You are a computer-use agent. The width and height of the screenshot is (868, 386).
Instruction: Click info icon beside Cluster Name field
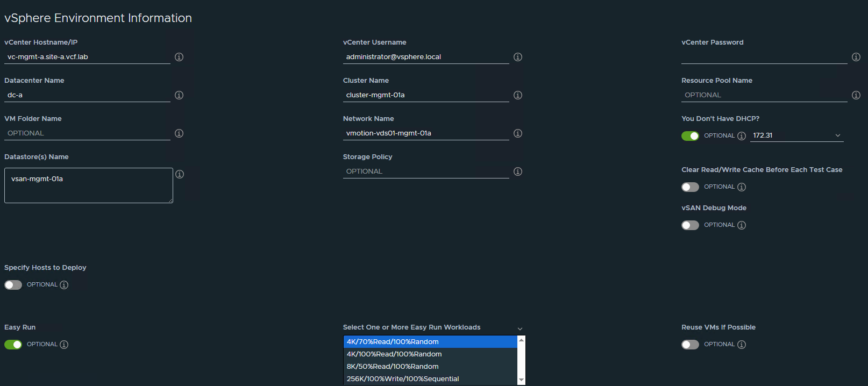click(518, 95)
